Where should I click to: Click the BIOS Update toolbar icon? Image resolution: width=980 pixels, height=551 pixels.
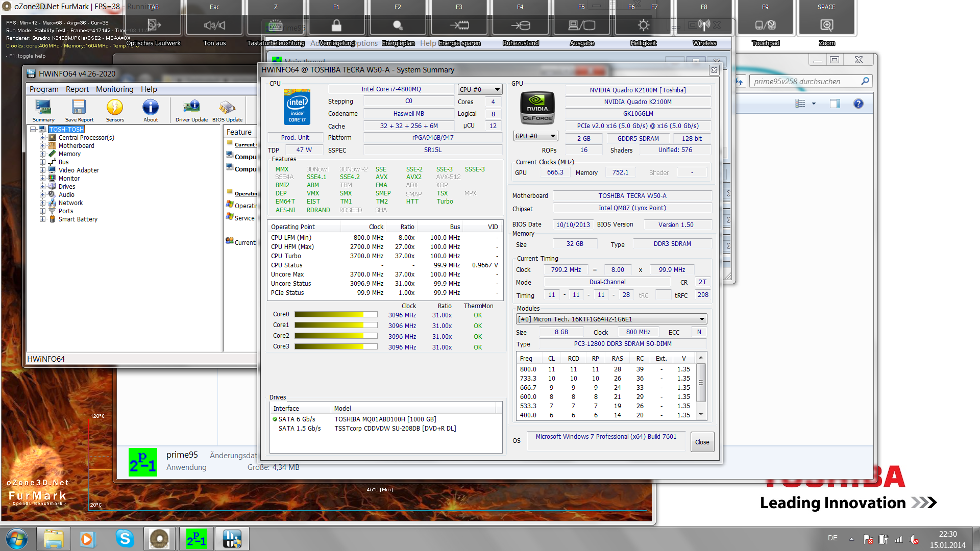click(227, 110)
